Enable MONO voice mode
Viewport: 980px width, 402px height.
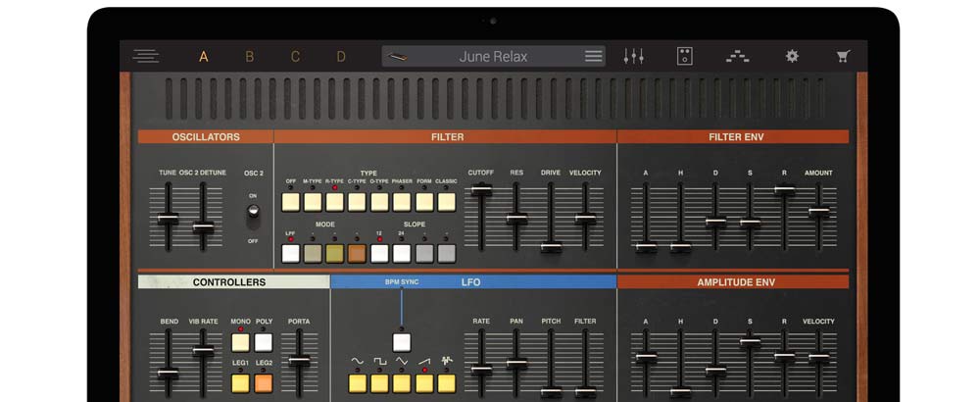(x=241, y=342)
